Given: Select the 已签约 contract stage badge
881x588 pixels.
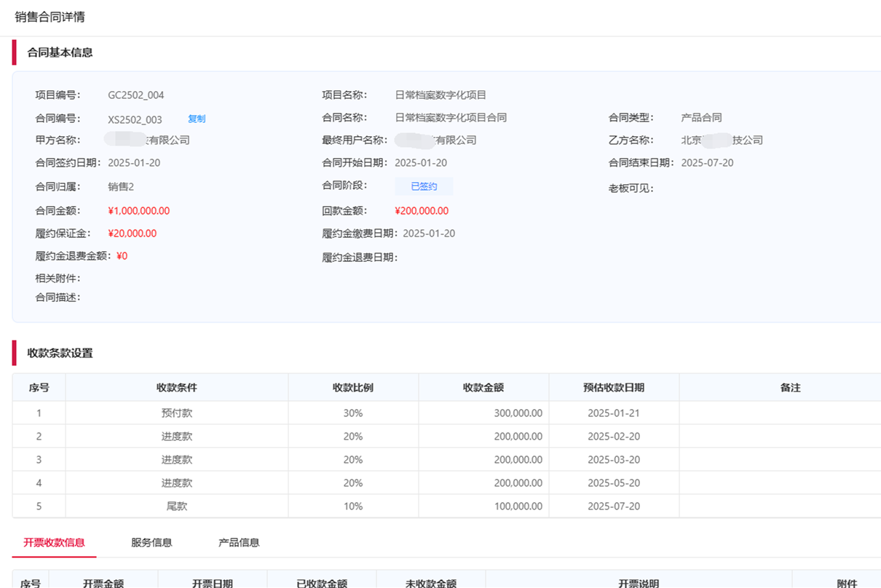Looking at the screenshot, I should pyautogui.click(x=423, y=186).
